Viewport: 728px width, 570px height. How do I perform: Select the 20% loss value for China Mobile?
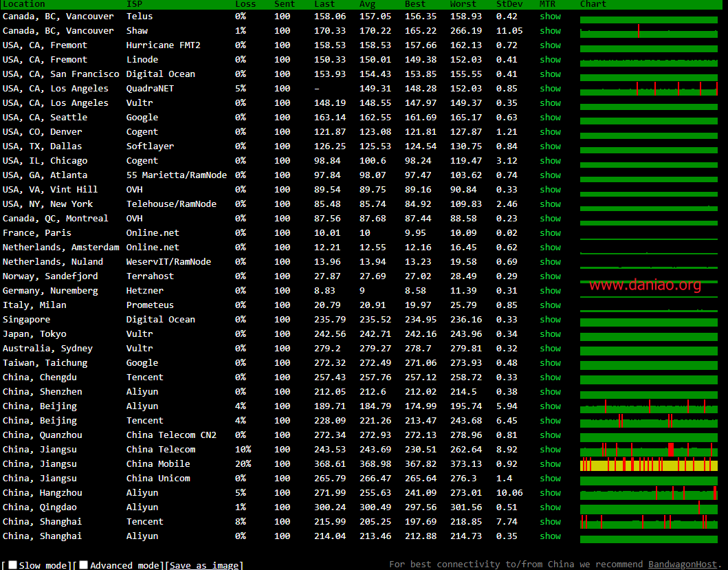pos(243,463)
